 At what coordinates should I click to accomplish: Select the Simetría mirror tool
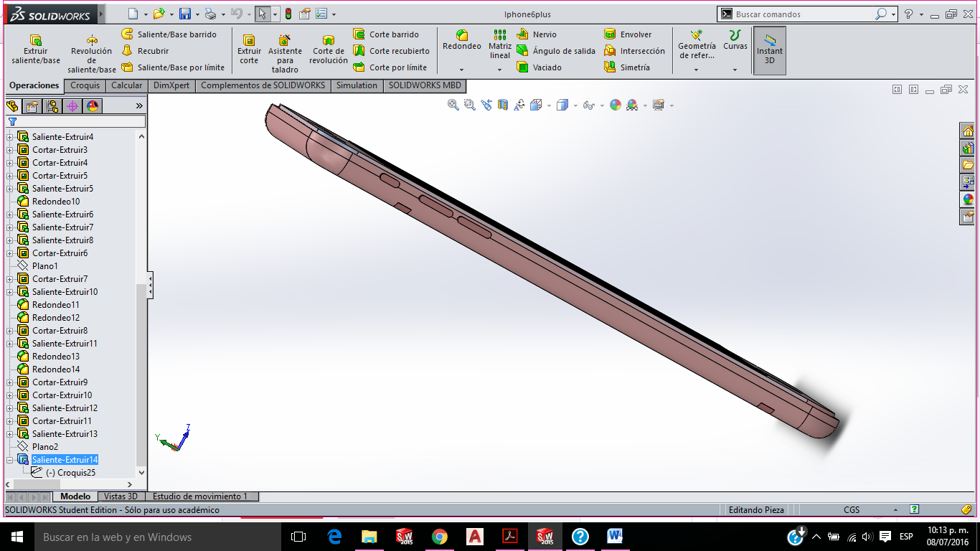627,67
